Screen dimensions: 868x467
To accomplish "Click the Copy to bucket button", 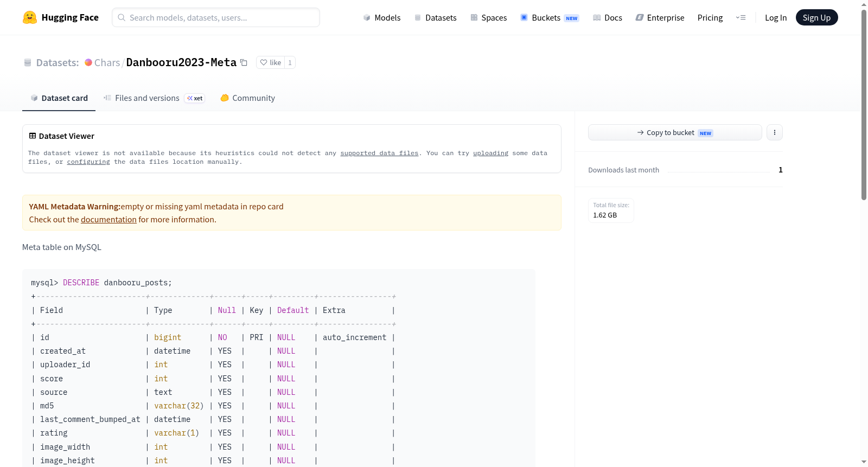I will (675, 132).
